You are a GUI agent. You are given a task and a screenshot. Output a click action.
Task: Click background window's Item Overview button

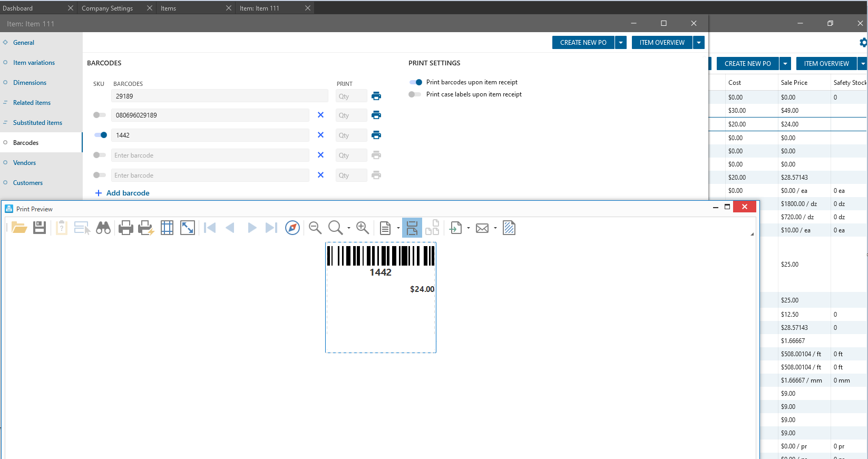click(826, 64)
